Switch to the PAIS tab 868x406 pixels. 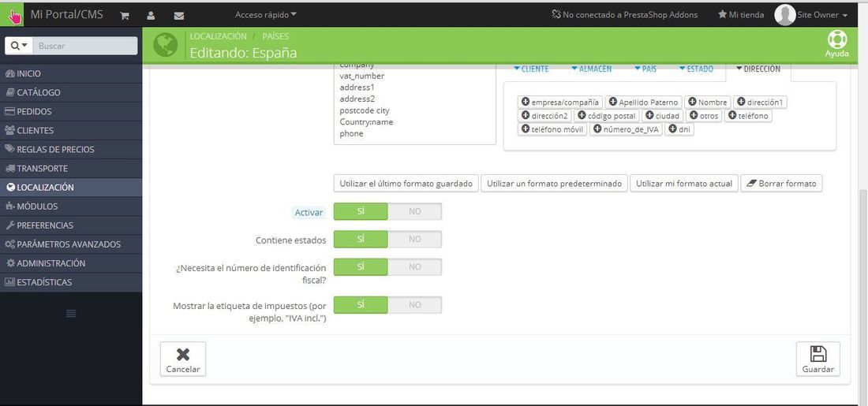645,69
